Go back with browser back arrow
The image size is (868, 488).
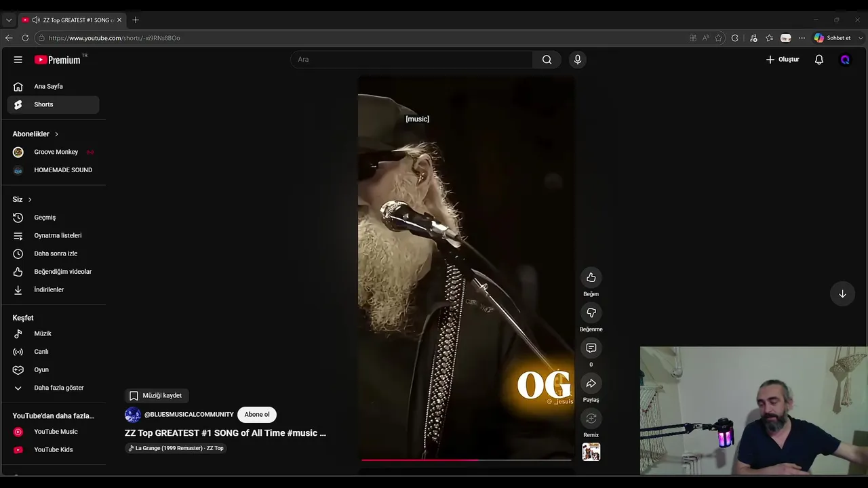[9, 38]
